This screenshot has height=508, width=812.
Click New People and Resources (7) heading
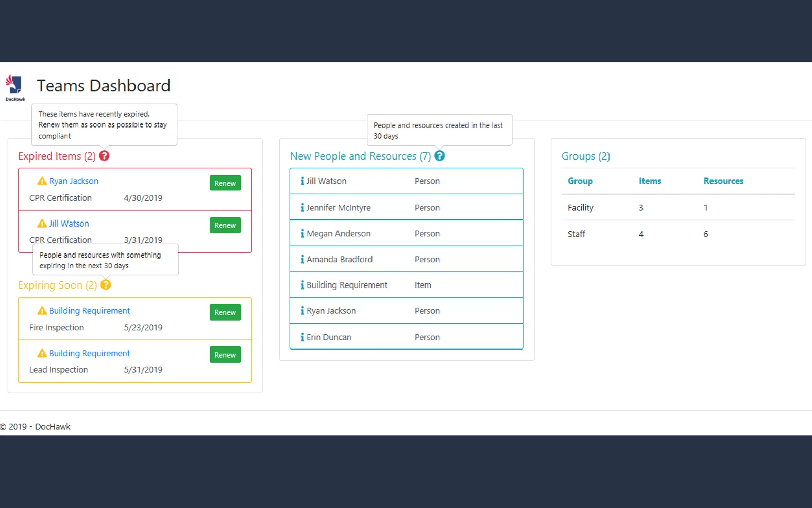[x=360, y=156]
